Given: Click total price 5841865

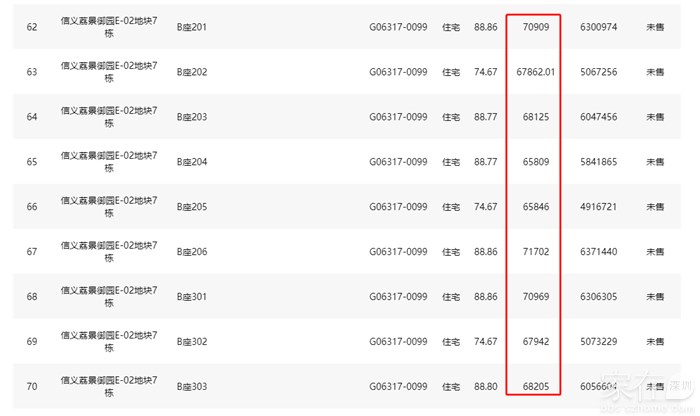Looking at the screenshot, I should (598, 162).
